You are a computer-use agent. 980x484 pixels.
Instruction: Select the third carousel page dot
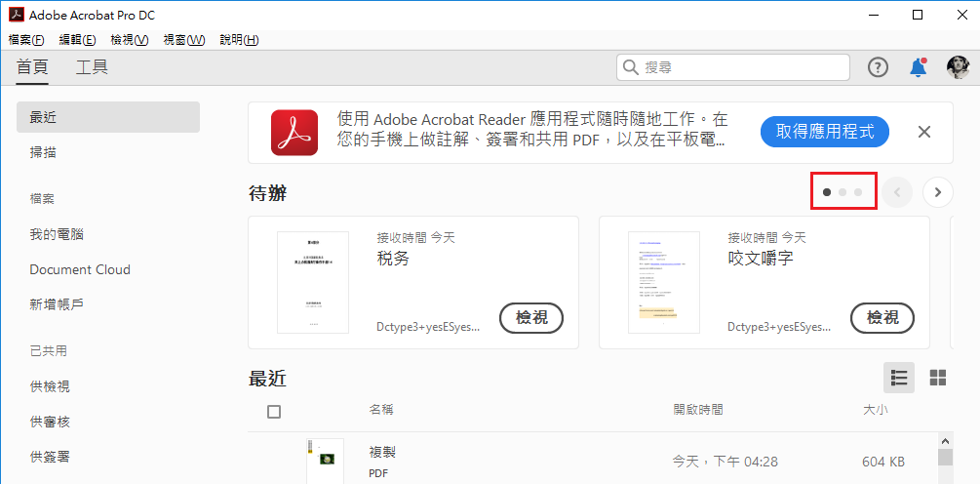point(858,192)
